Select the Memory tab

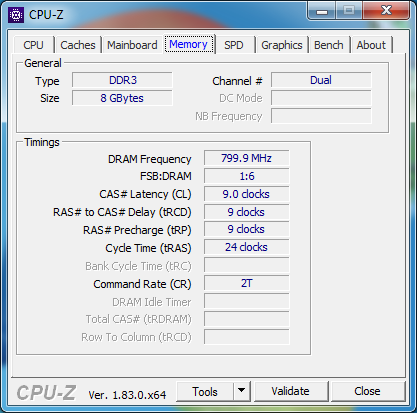point(189,44)
